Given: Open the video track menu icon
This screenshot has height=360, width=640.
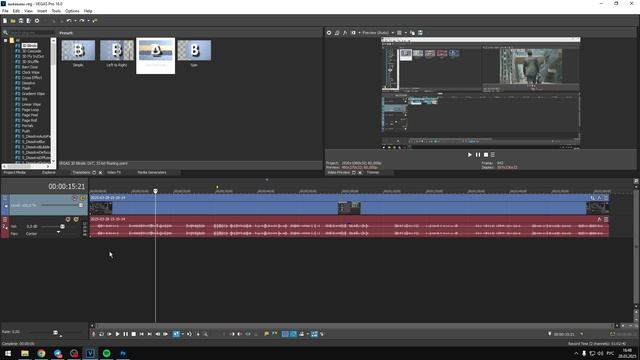Looking at the screenshot, I should pyautogui.click(x=5, y=198).
